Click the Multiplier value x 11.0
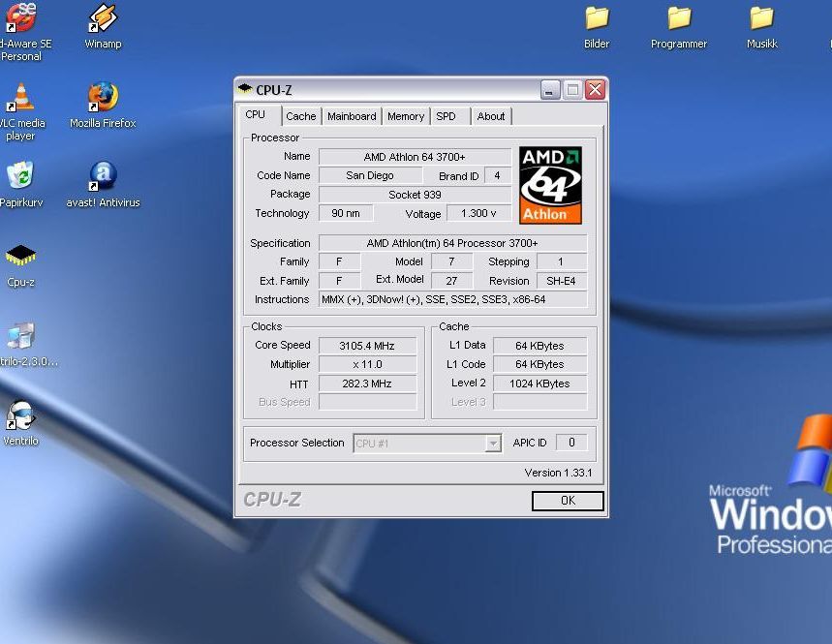Image resolution: width=832 pixels, height=644 pixels. click(367, 364)
